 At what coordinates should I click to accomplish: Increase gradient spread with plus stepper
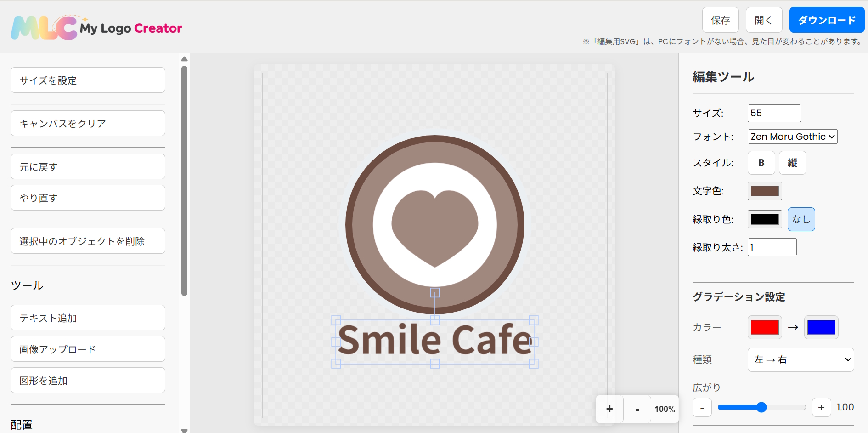pyautogui.click(x=822, y=407)
